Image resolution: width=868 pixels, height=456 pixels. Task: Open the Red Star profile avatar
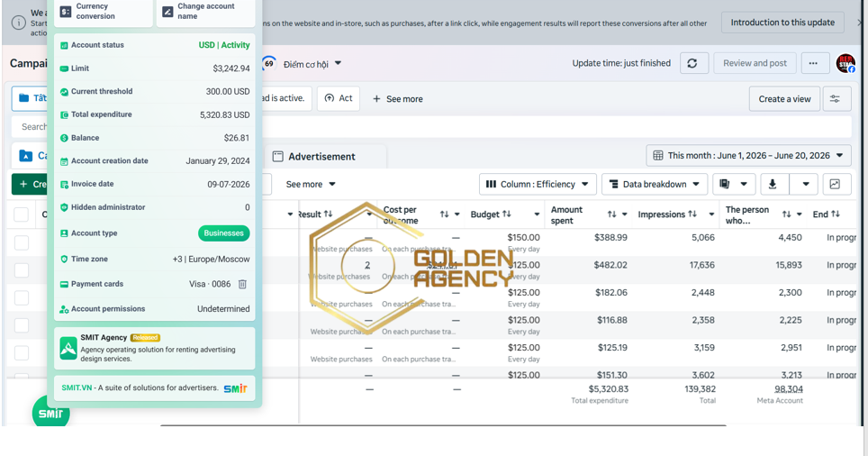[845, 63]
